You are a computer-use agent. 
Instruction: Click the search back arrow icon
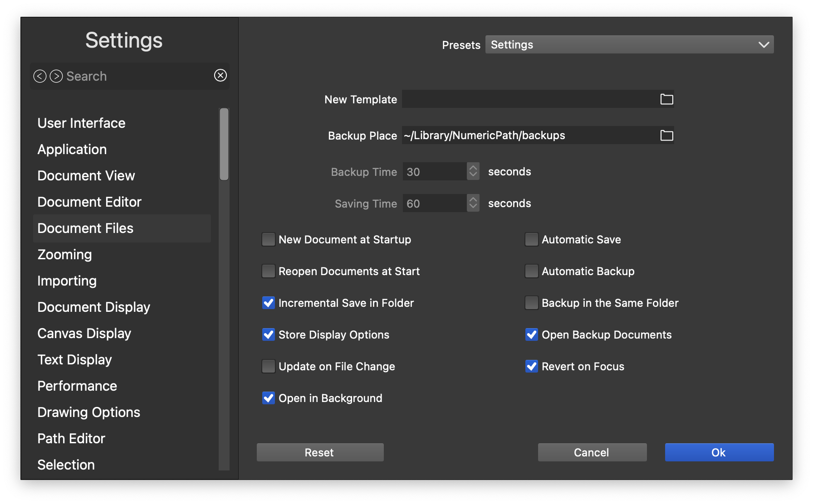pos(40,76)
